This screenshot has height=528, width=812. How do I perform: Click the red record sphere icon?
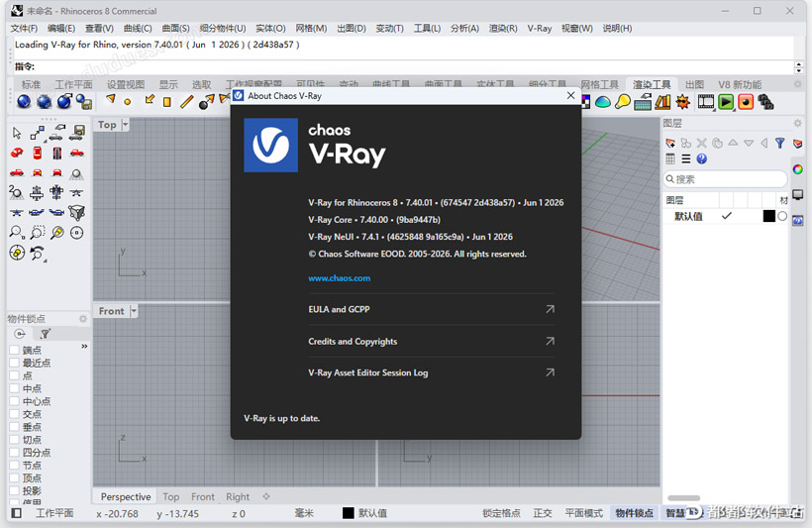[746, 102]
